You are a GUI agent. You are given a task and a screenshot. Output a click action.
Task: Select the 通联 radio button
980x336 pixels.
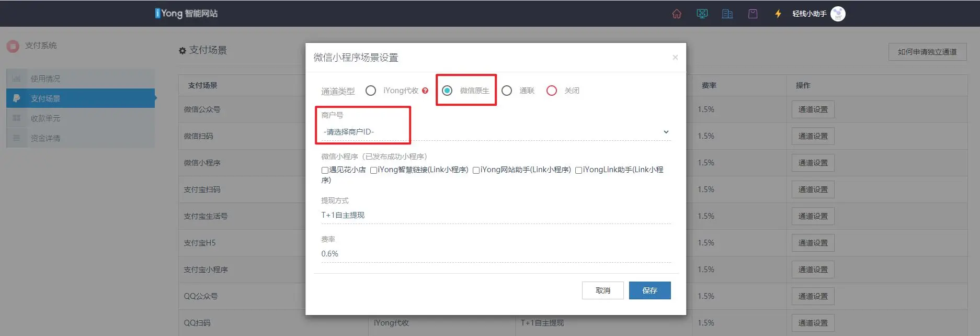click(507, 91)
